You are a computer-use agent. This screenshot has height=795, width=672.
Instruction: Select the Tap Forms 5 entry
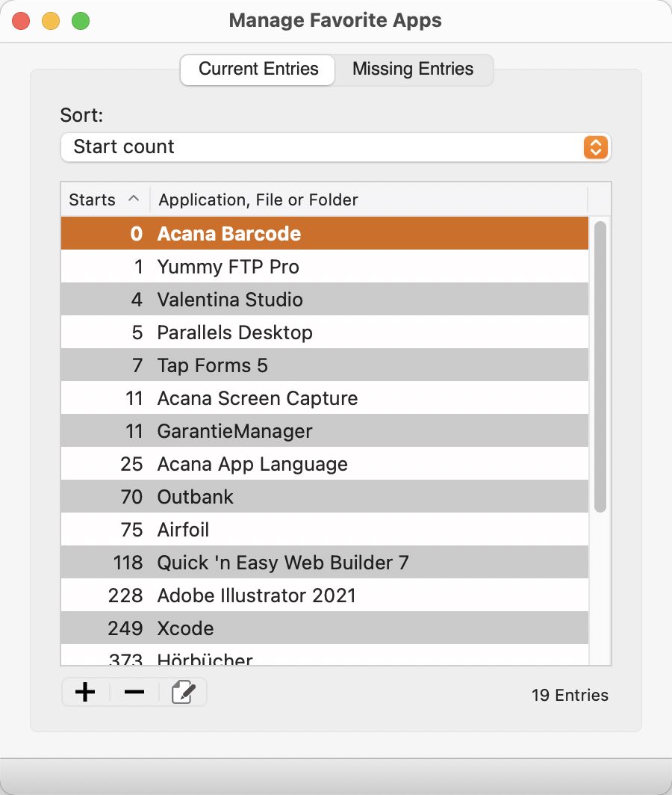click(x=212, y=365)
